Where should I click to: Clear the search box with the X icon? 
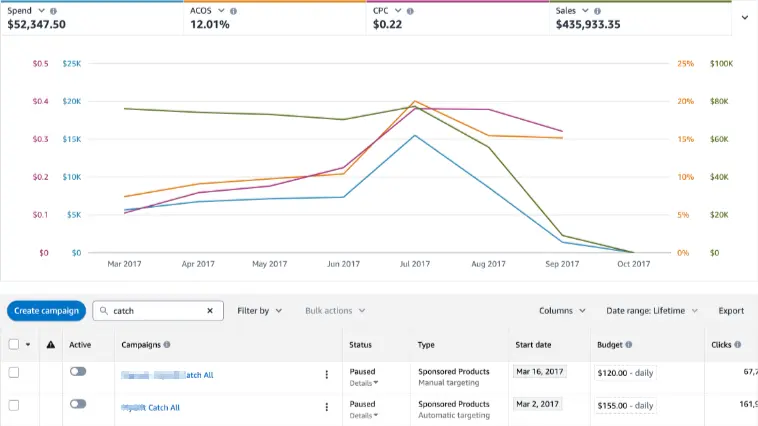[x=210, y=311]
